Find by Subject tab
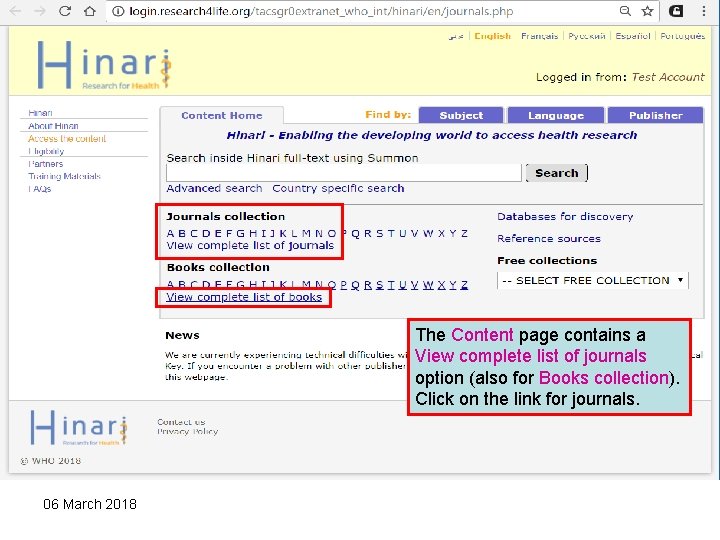This screenshot has height=540, width=720. coord(461,115)
